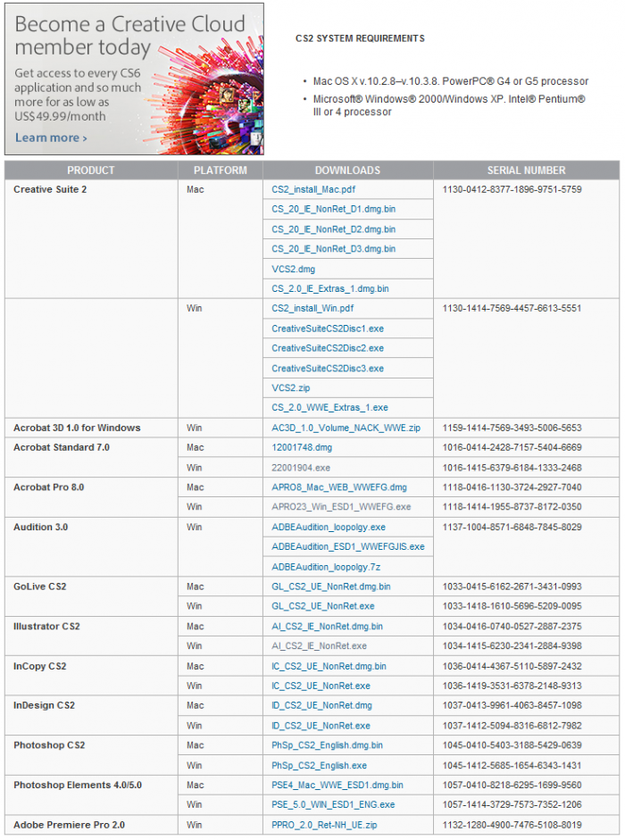This screenshot has height=840, width=625.
Task: Download PSE4_Mac_WWE_ESD1.dmg.bin
Action: (x=337, y=786)
